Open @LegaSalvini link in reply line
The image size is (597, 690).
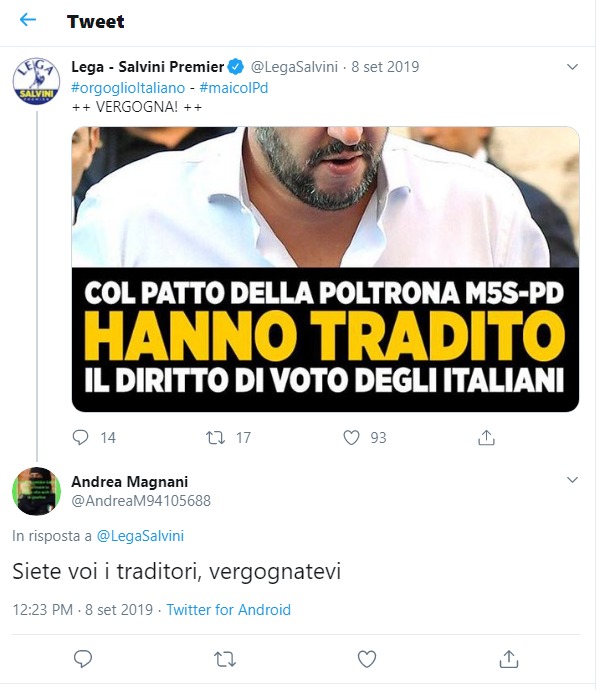140,536
